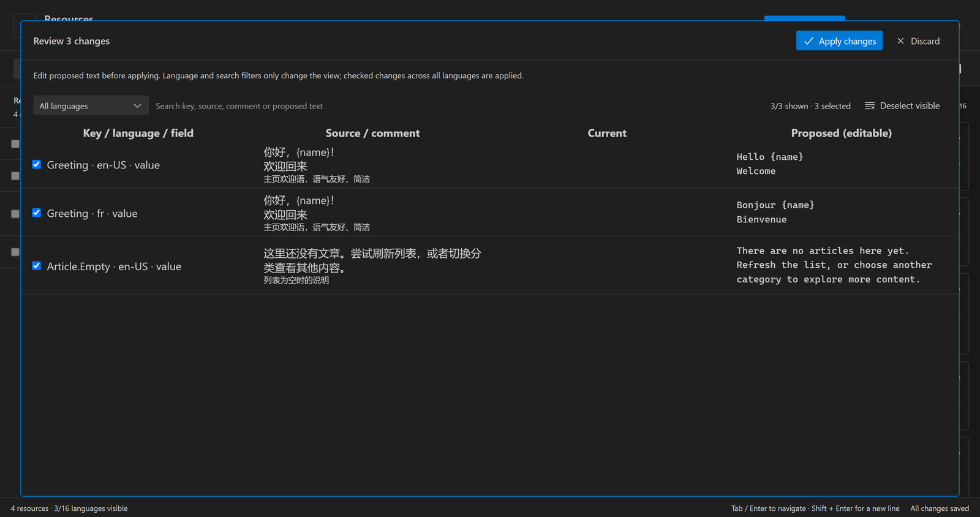Click the Deselect visible button
This screenshot has height=517, width=980.
click(x=902, y=106)
